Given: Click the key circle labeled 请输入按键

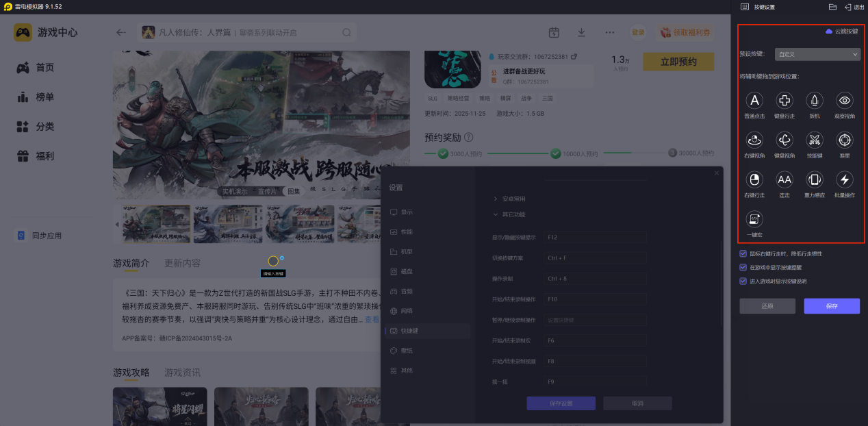Looking at the screenshot, I should pos(273,261).
